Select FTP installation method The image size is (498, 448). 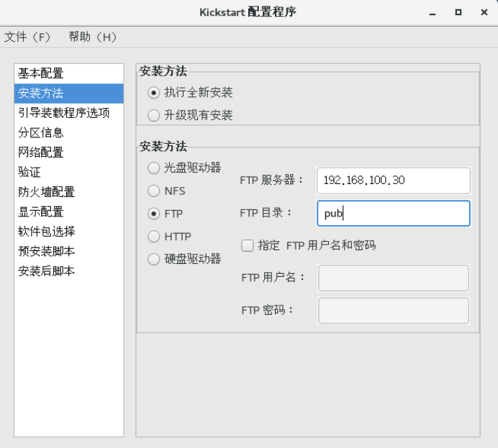tap(153, 214)
